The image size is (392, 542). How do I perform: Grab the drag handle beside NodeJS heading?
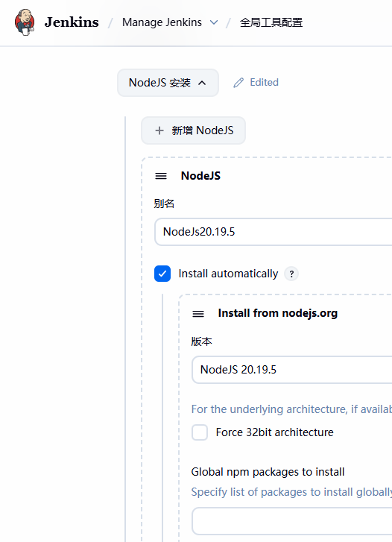[x=161, y=176]
